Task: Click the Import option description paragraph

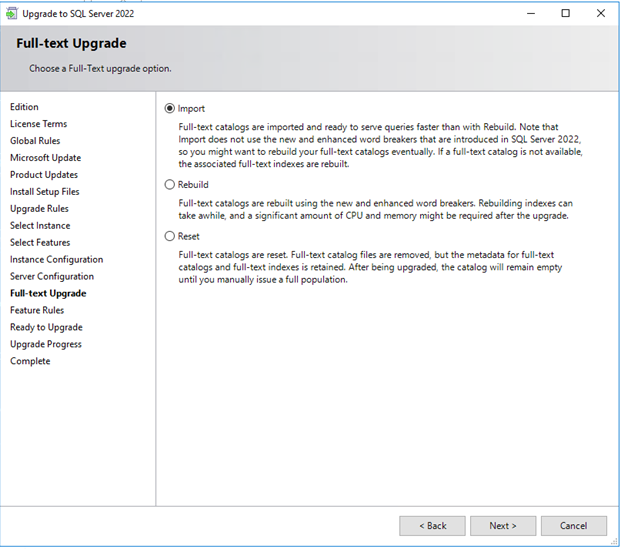Action: (380, 145)
